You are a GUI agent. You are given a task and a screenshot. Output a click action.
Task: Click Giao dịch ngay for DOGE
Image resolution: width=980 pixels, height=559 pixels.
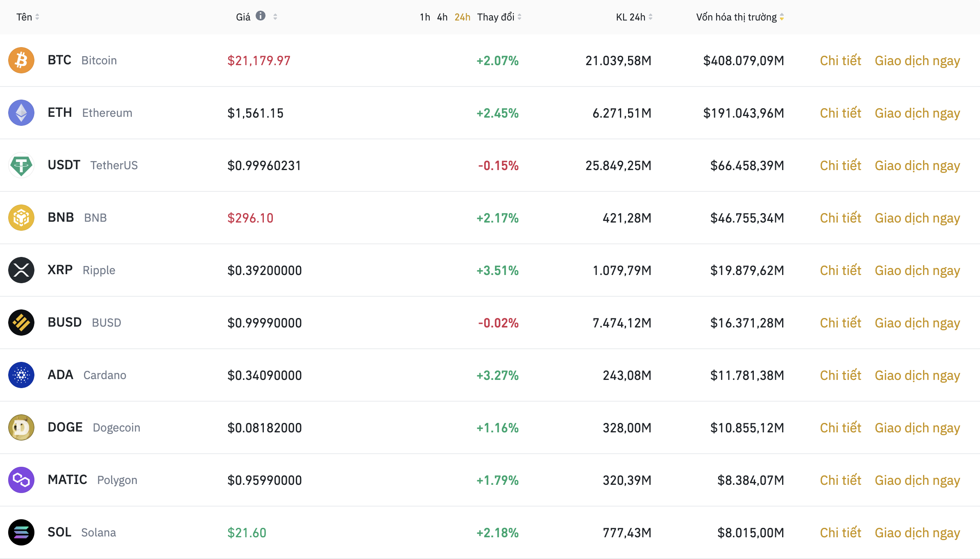[917, 429]
